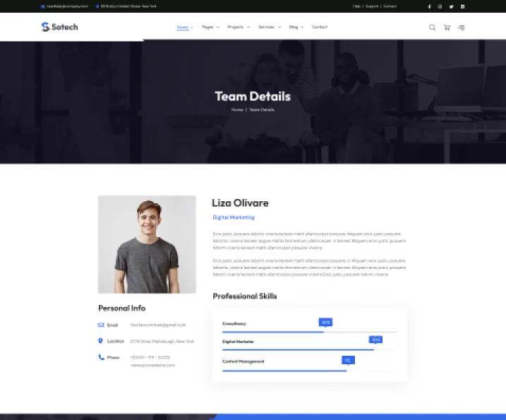Expand the Projects dropdown menu

[237, 27]
